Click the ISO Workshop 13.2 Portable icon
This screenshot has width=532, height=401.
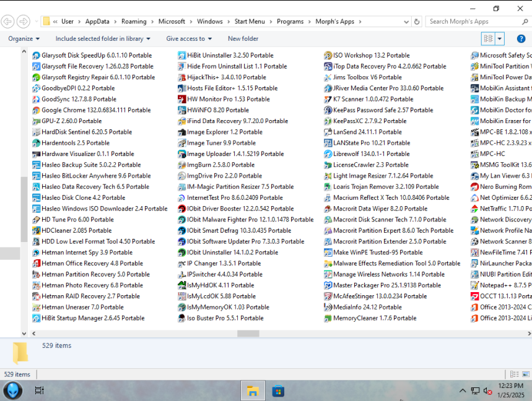[328, 55]
